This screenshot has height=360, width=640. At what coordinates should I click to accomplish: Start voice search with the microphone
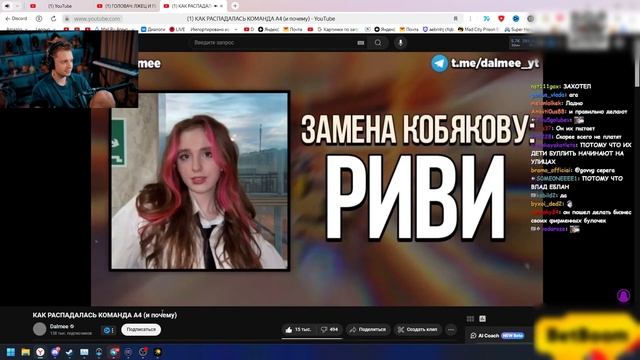pyautogui.click(x=400, y=42)
